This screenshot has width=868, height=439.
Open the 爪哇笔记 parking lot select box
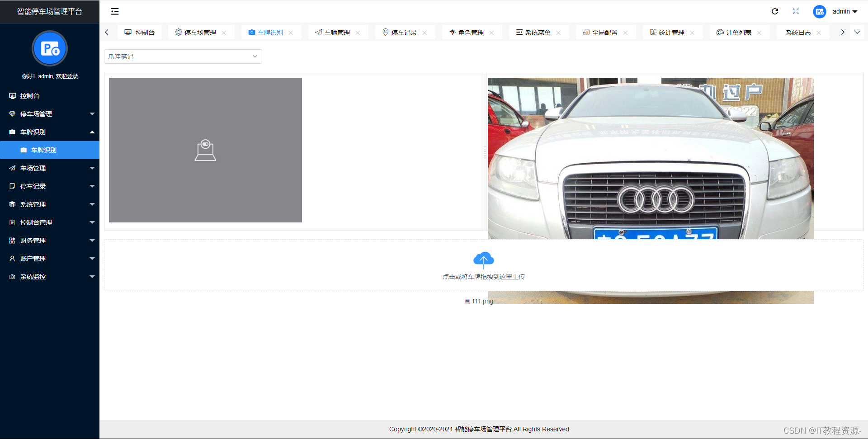(183, 57)
